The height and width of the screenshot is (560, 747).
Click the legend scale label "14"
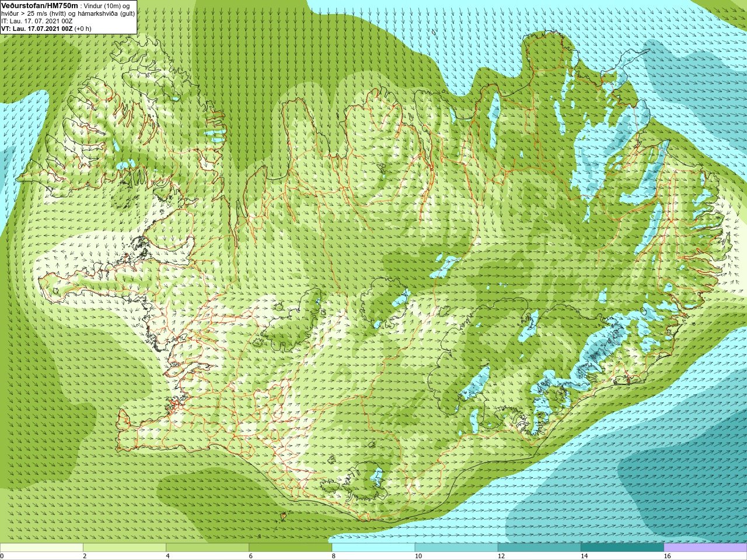(584, 556)
